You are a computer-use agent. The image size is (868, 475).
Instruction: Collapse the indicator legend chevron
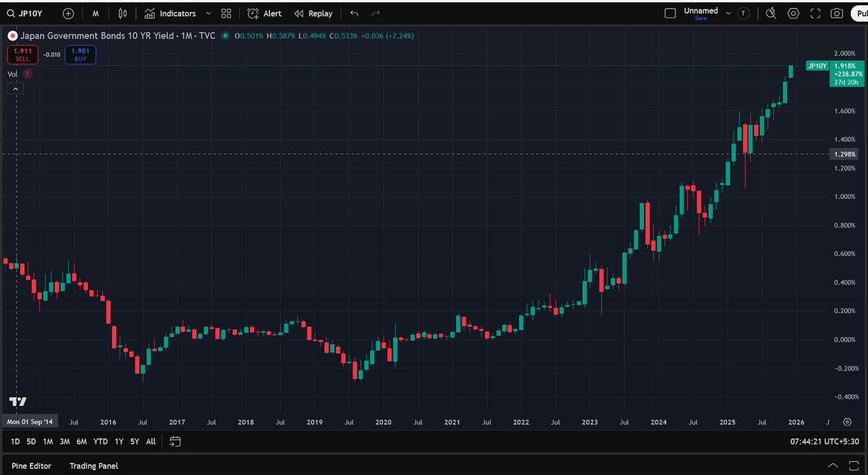16,89
